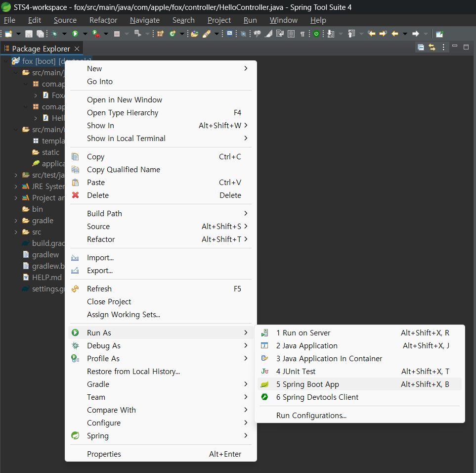This screenshot has height=473, width=476.
Task: Open the dropdown arrow next to New wizard
Action: tap(18, 34)
